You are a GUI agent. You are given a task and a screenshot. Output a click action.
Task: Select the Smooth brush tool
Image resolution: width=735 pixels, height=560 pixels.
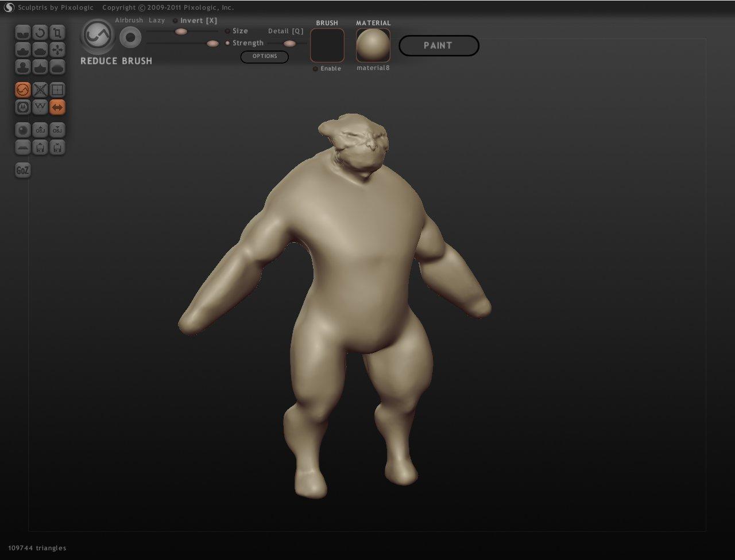click(57, 67)
